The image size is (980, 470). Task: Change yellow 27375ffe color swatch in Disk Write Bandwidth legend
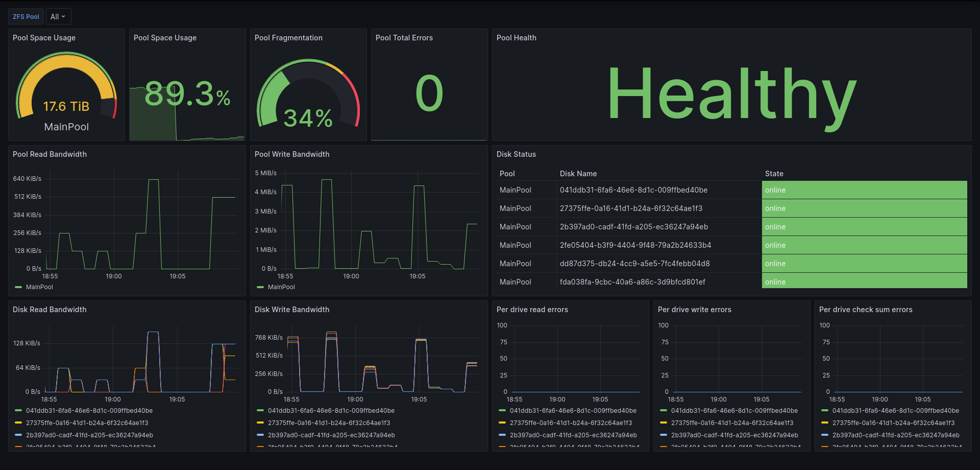coord(260,423)
